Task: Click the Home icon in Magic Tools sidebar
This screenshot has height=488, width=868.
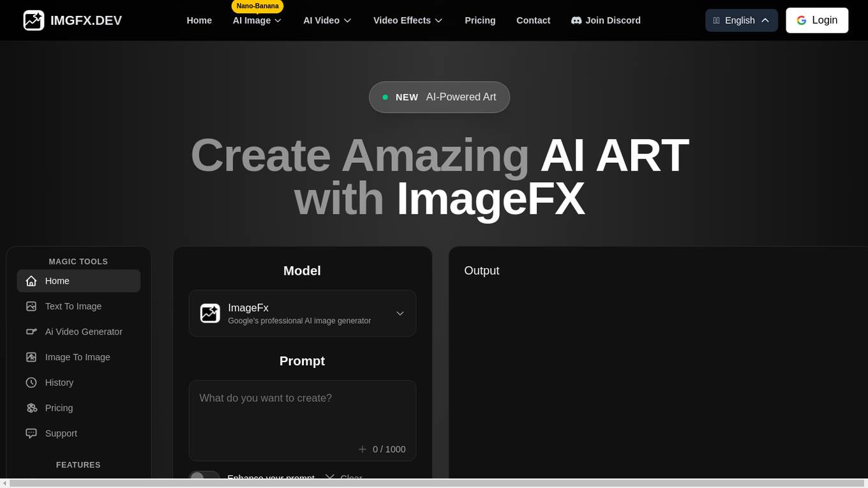Action: coord(31,281)
